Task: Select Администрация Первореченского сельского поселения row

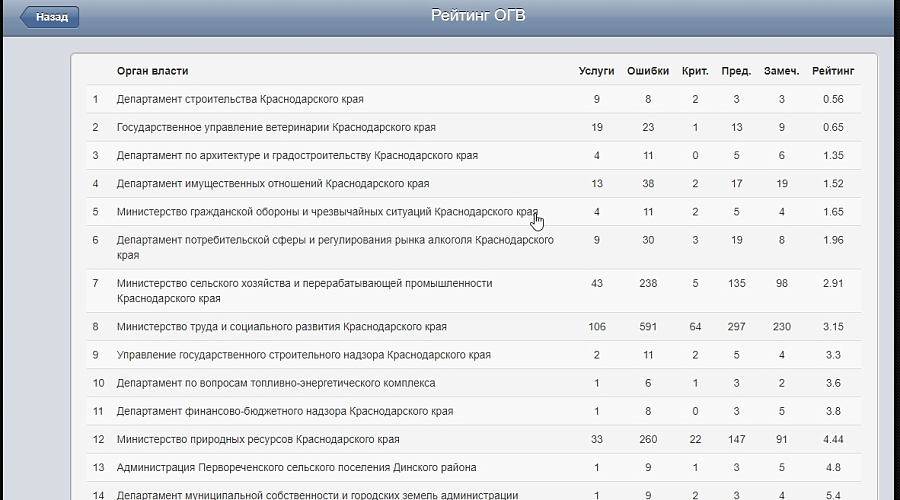Action: [x=474, y=467]
